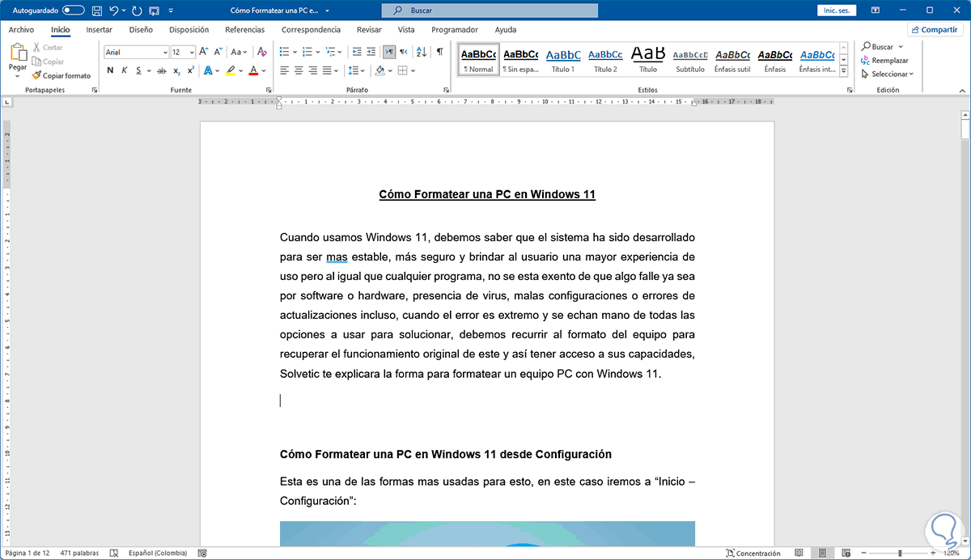Viewport: 971px width, 560px height.
Task: Apply red font color button
Action: tap(253, 70)
